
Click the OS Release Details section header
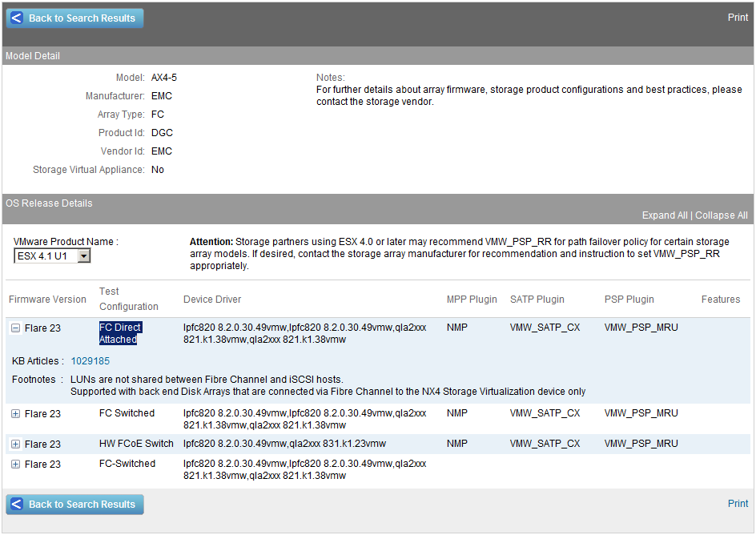coord(49,203)
